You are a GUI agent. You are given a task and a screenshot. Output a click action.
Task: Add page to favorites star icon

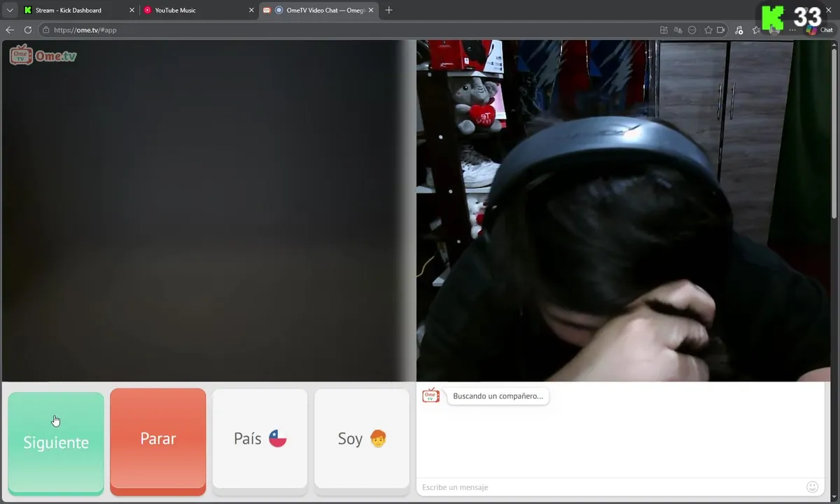[x=708, y=30]
